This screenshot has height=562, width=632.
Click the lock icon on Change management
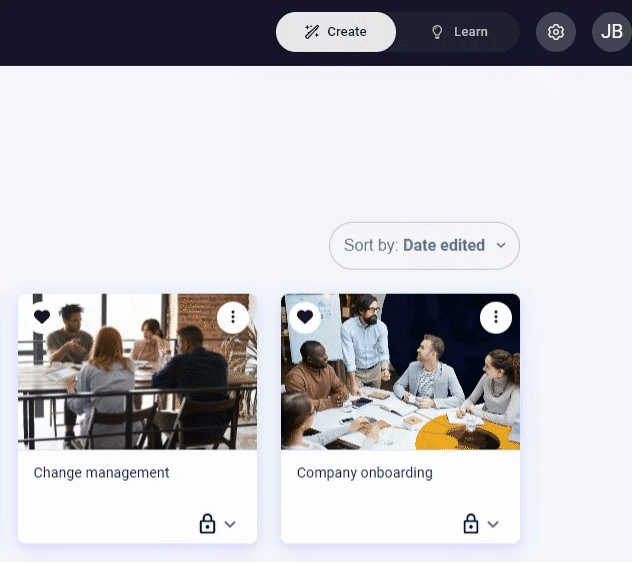[207, 524]
